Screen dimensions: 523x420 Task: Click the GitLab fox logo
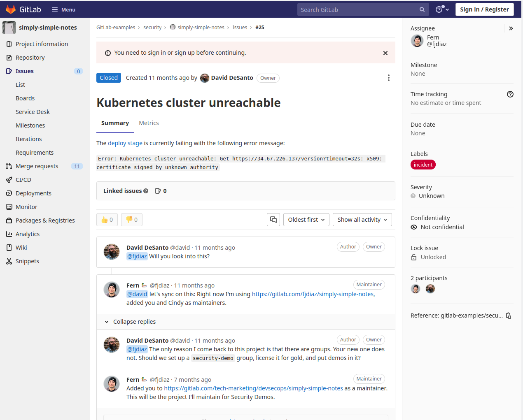(11, 9)
